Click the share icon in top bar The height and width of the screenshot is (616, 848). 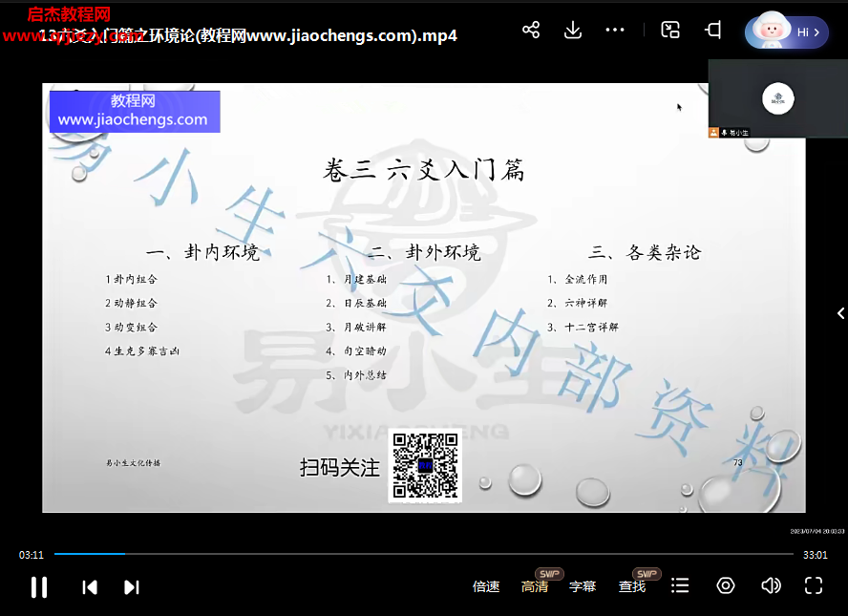531,30
